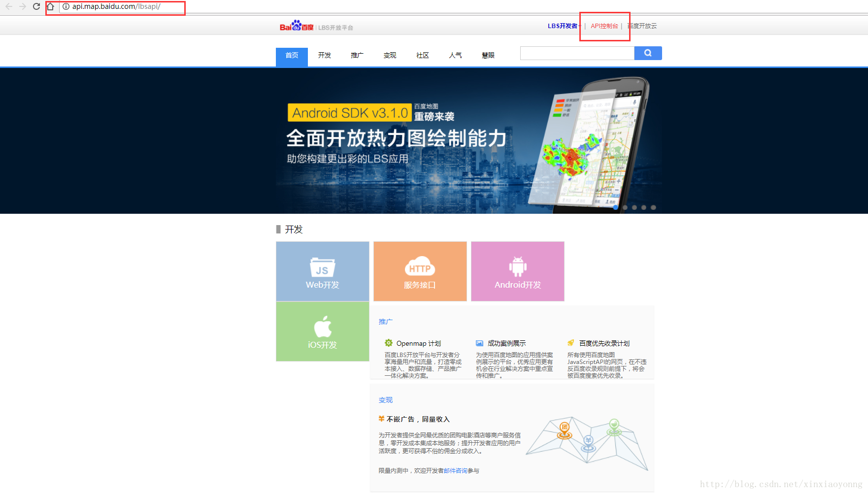Click the 成功案例展示 picture icon
868x494 pixels.
[479, 343]
